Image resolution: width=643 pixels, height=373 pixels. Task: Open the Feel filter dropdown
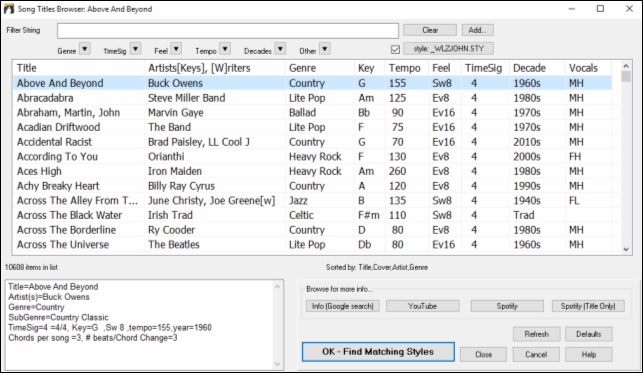point(176,49)
